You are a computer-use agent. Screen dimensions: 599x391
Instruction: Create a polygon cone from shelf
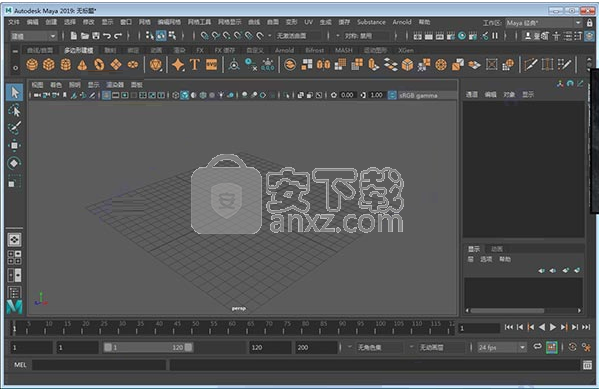(82, 65)
